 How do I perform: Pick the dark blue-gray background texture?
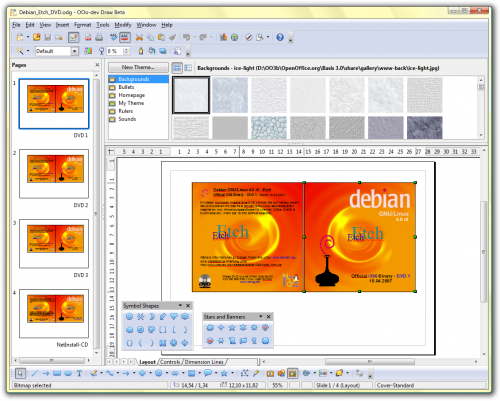[x=425, y=127]
